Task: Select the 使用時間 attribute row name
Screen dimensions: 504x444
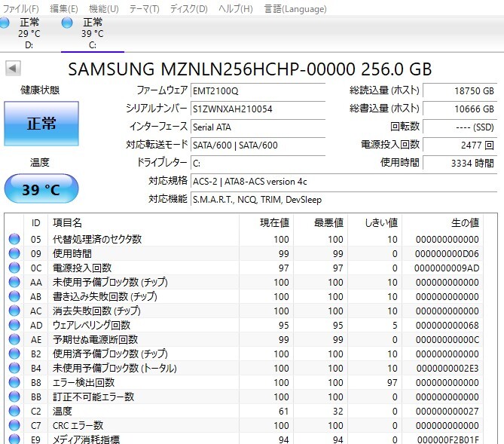Action: (72, 253)
